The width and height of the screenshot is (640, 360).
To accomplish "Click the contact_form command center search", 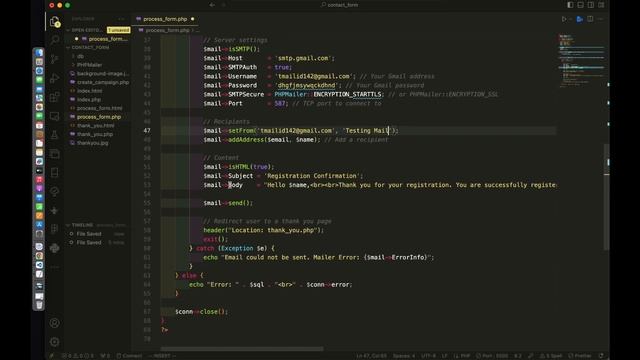I will [340, 5].
